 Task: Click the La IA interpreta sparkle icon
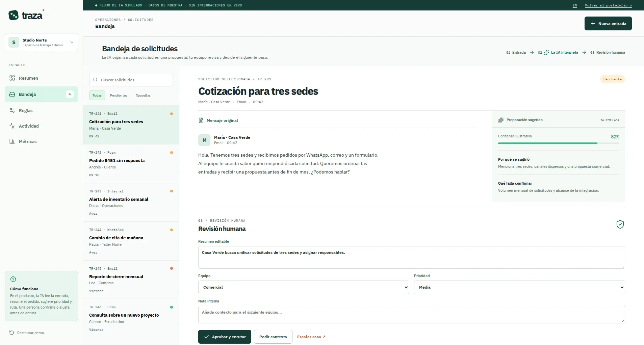click(x=546, y=52)
